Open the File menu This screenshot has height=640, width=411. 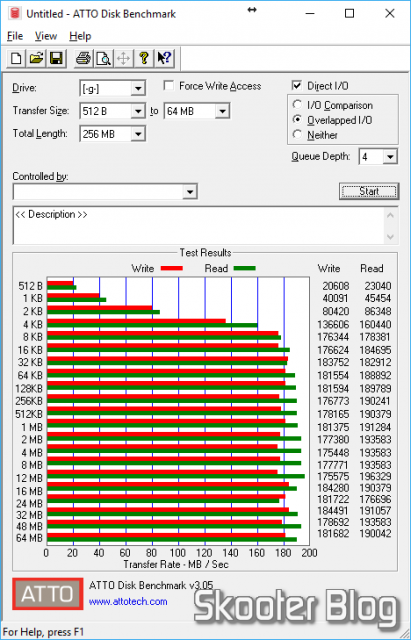point(15,36)
